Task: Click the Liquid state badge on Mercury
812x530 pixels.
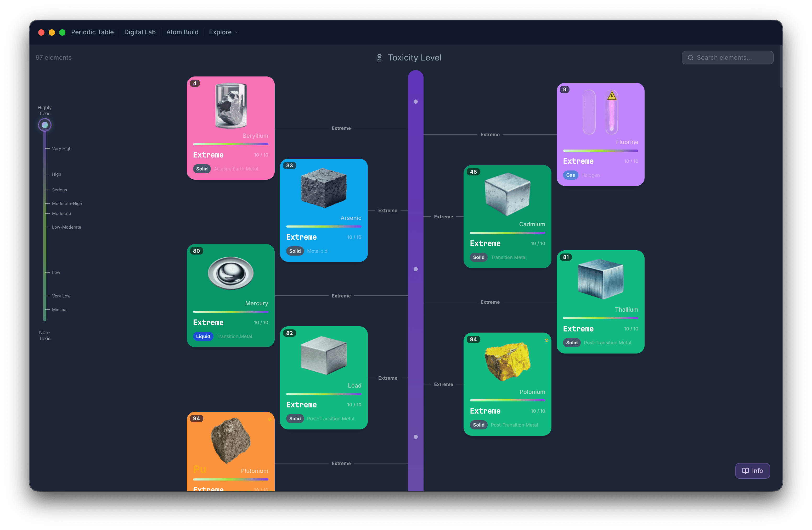Action: 203,336
